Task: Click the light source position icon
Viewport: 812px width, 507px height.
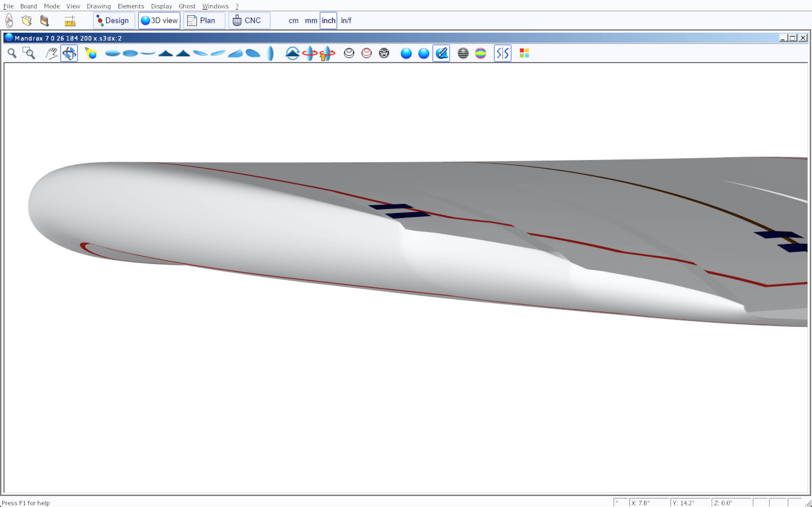Action: pos(91,53)
